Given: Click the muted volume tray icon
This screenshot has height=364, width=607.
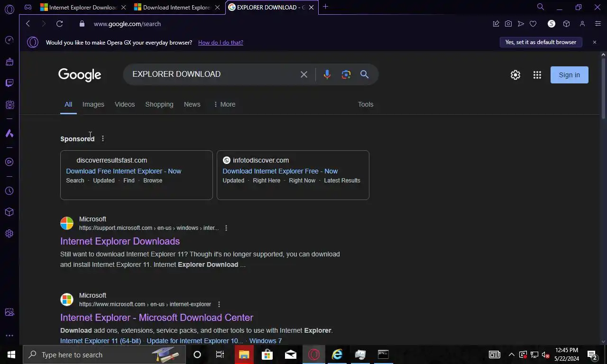Looking at the screenshot, I should coord(546,355).
